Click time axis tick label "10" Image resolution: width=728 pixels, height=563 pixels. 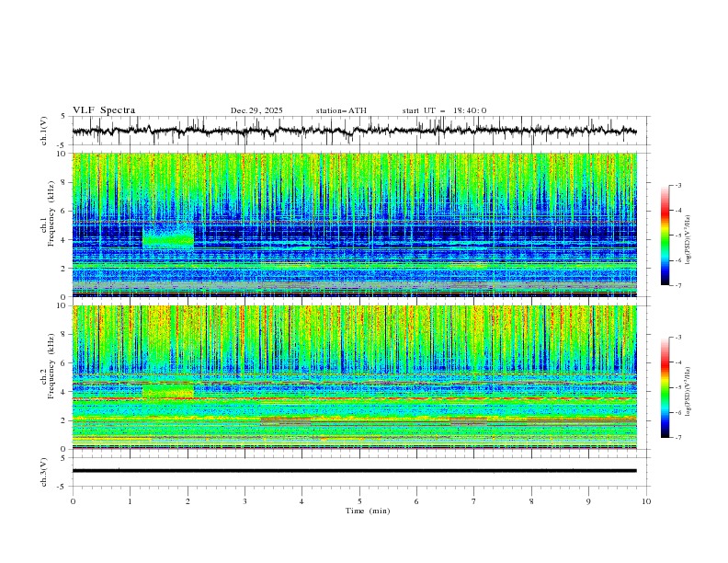click(x=646, y=501)
